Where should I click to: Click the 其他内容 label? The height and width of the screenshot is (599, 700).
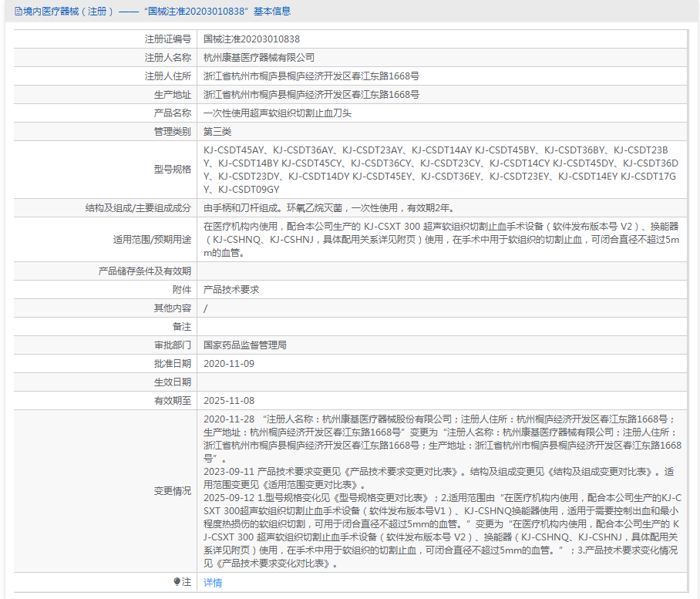point(173,308)
